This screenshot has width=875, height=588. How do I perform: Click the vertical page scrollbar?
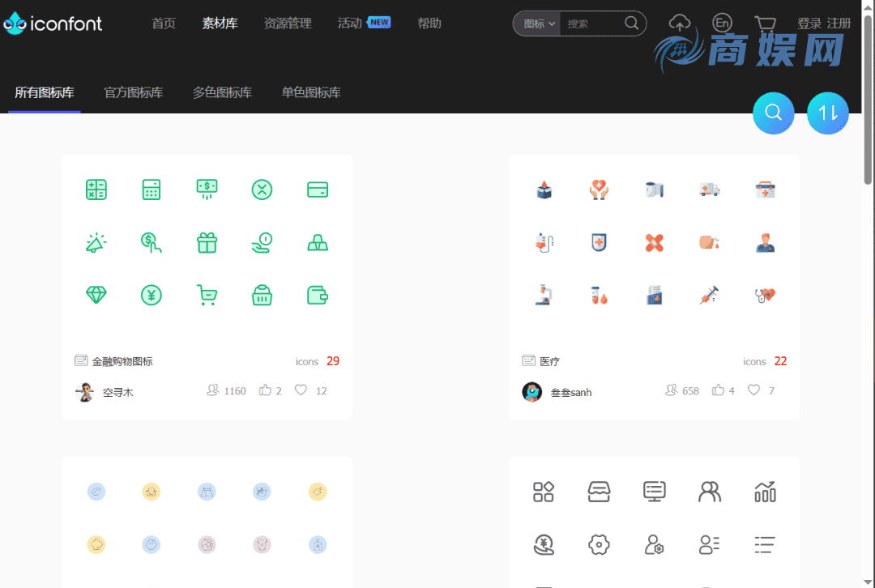pyautogui.click(x=868, y=100)
